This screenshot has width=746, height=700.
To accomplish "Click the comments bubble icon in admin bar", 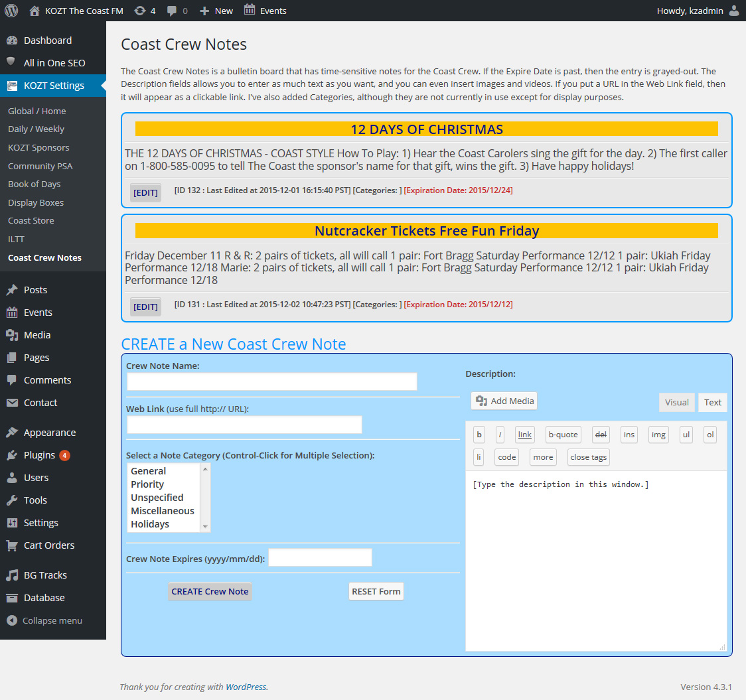I will pos(173,11).
